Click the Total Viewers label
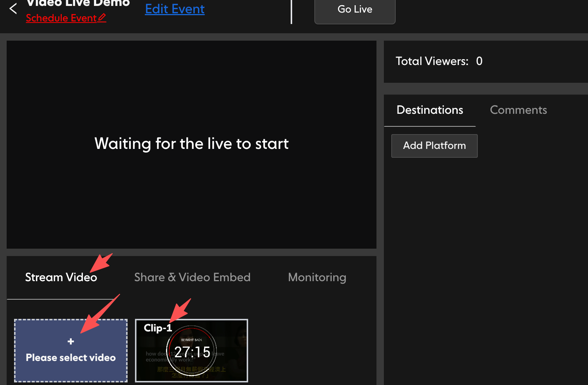The width and height of the screenshot is (588, 385). [432, 61]
